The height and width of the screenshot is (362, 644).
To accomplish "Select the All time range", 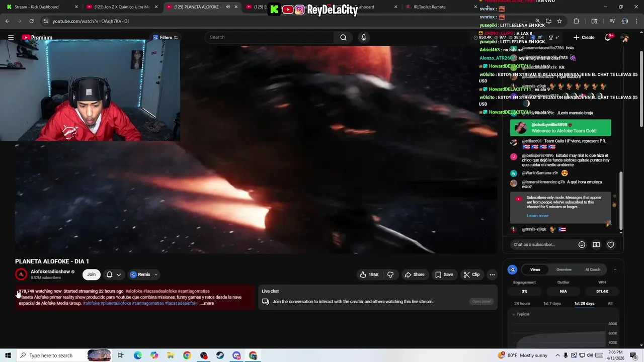I will coord(610,304).
